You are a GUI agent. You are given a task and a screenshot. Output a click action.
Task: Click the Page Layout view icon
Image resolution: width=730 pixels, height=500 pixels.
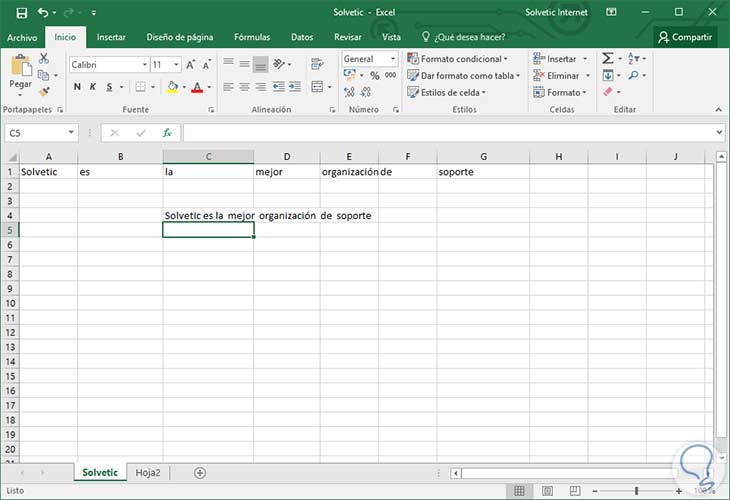[x=548, y=491]
